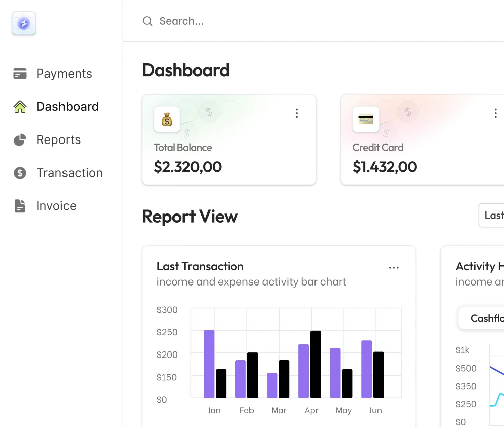Click the Invoice document icon

click(20, 206)
